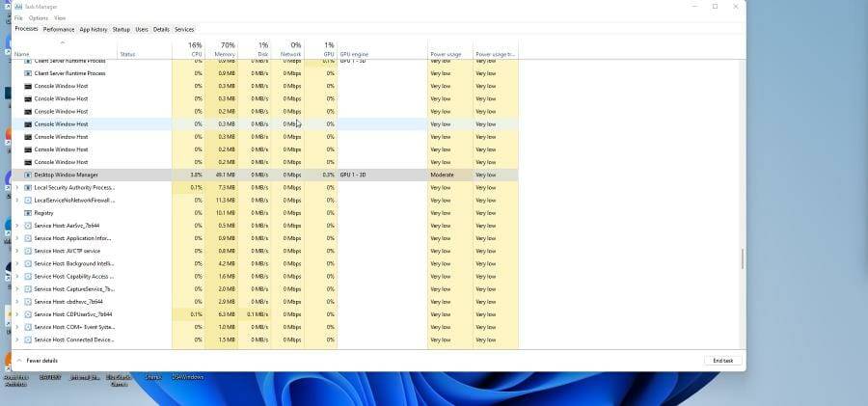
Task: Click the Service Host: Connected Device gear icon
Action: click(x=28, y=340)
